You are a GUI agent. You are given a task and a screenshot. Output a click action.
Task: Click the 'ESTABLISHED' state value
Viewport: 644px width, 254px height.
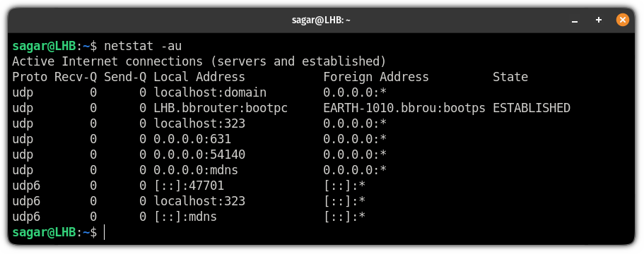532,108
